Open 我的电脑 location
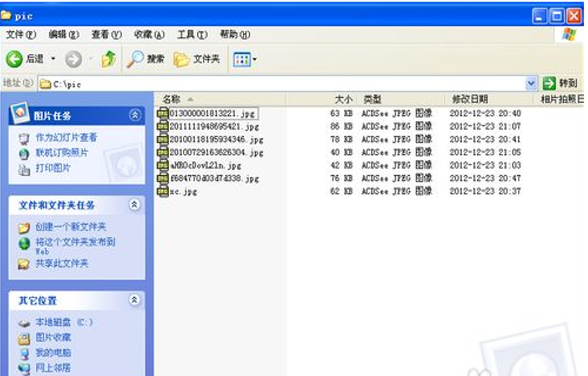588x376 pixels. click(53, 352)
